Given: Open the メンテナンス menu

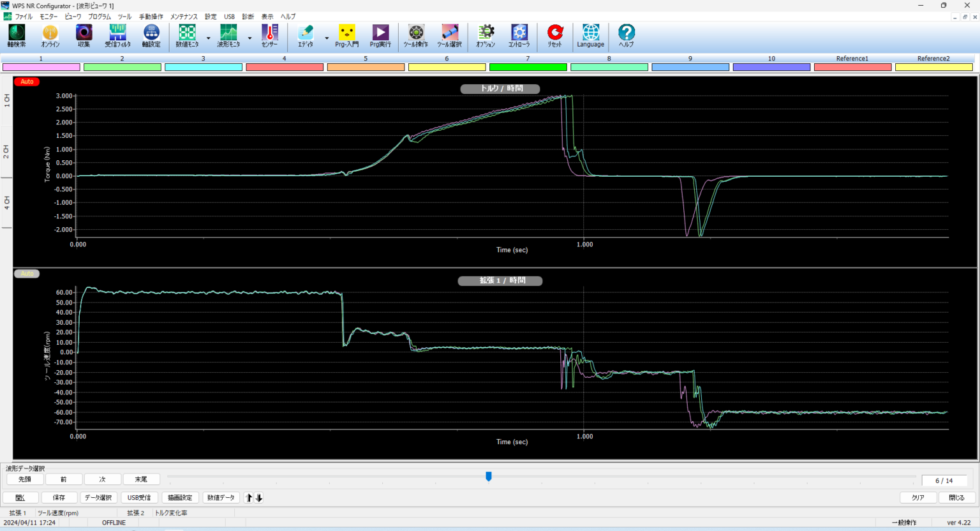Looking at the screenshot, I should 184,17.
